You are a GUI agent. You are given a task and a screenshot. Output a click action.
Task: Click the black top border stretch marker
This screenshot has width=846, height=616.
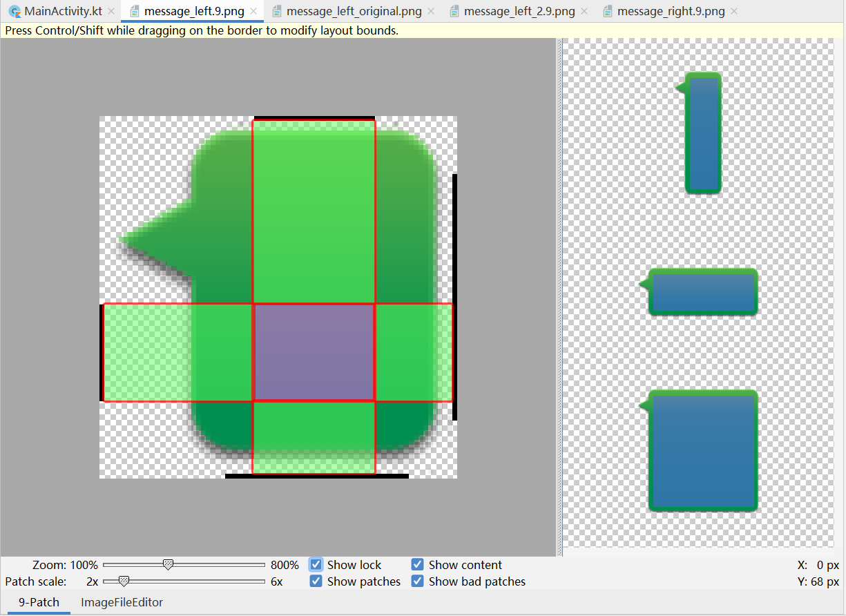tap(314, 117)
